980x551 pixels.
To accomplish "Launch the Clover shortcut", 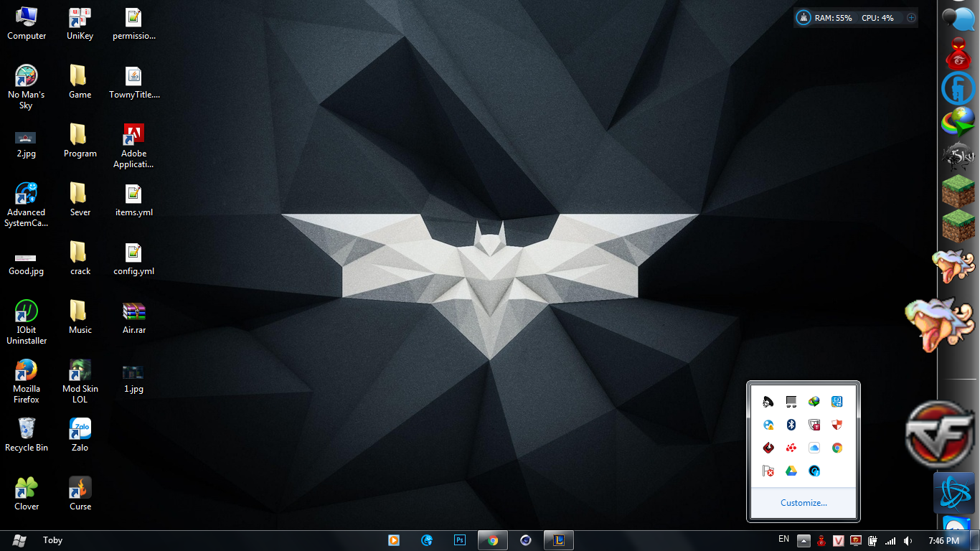I will tap(27, 494).
